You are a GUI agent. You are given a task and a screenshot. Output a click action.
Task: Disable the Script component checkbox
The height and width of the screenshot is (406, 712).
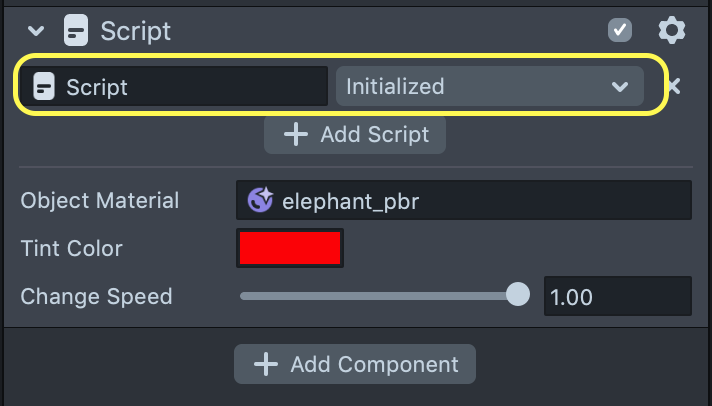[620, 30]
